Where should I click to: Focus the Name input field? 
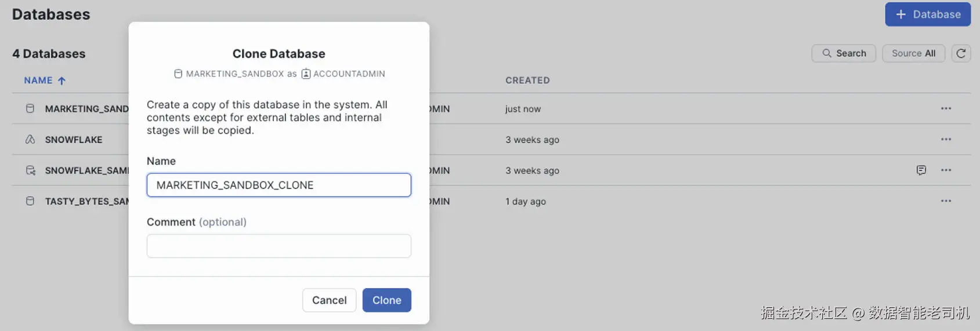(x=279, y=185)
